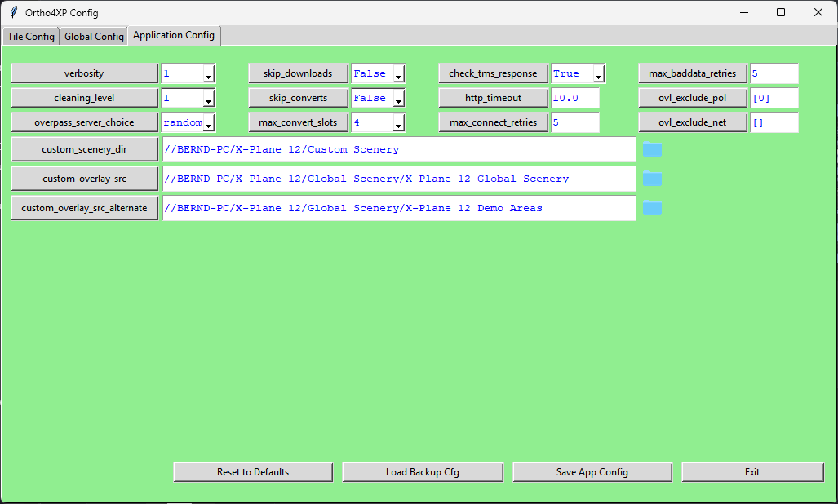Focus the max_baddata_retries text field
This screenshot has width=838, height=504.
(774, 73)
